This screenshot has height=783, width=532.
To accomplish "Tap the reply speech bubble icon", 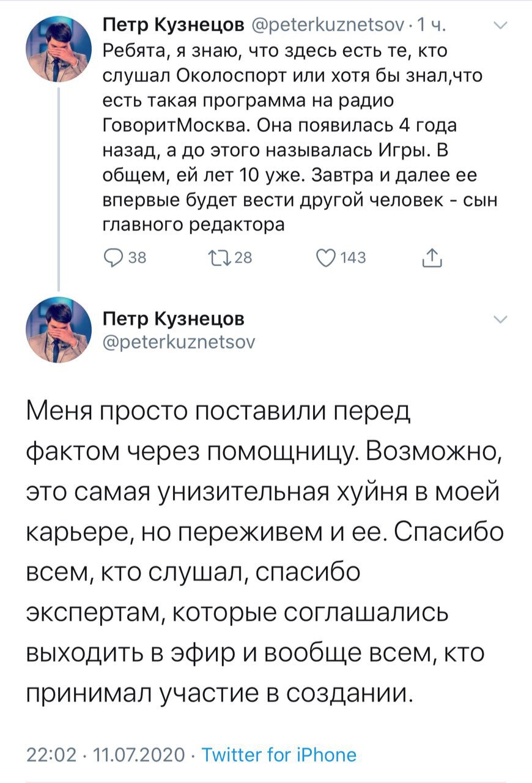I will pos(114,258).
